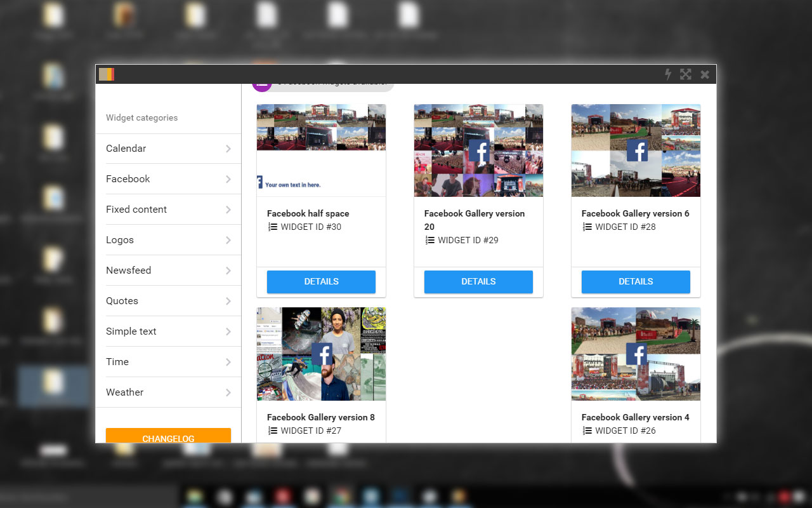The height and width of the screenshot is (508, 812).
Task: Click the "Facebook Gallery version 6" title
Action: click(x=636, y=213)
